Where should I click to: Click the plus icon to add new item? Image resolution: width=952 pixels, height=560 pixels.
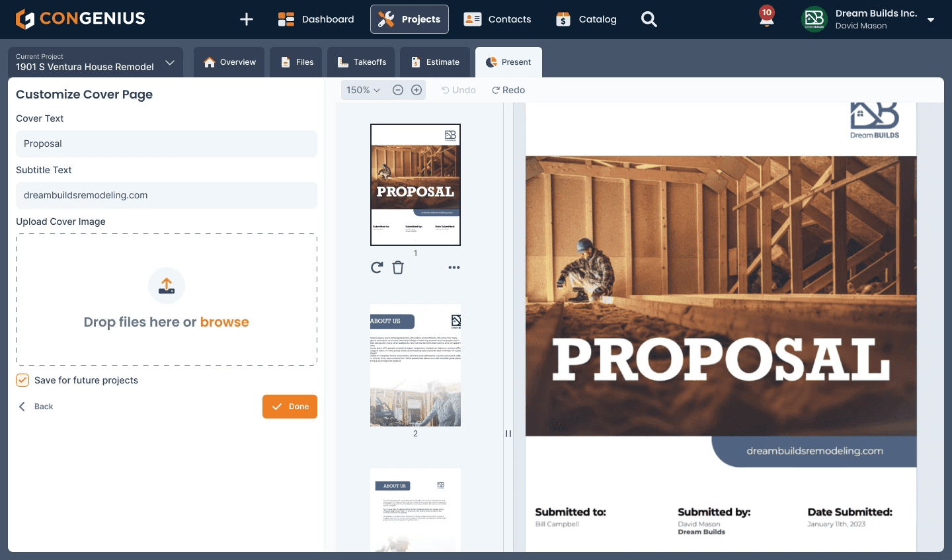(246, 19)
